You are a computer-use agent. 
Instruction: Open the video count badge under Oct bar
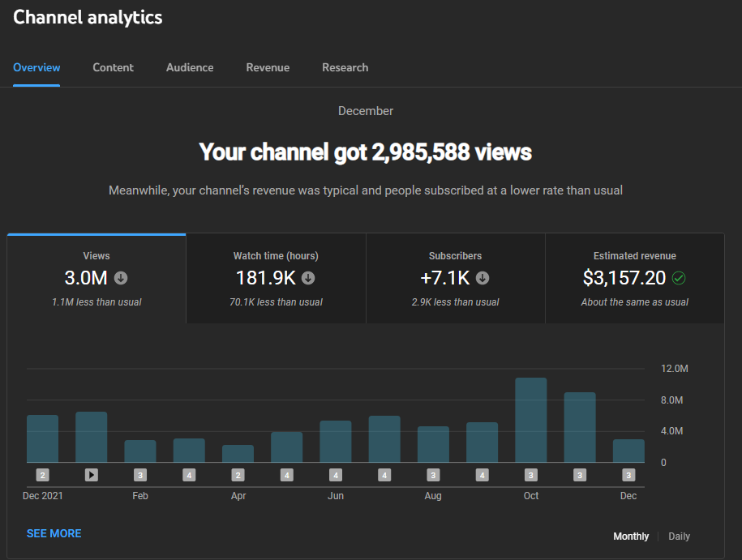tap(531, 475)
